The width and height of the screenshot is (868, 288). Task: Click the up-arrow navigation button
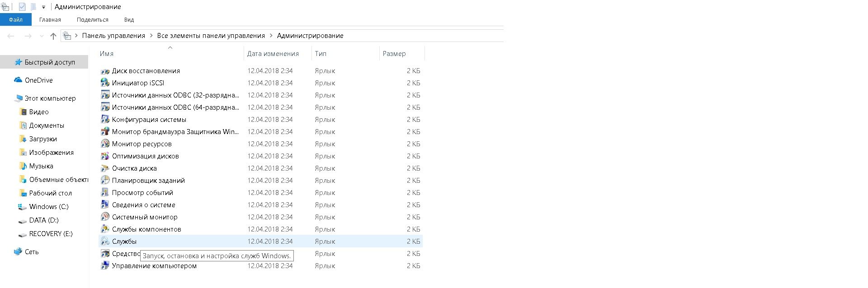(x=53, y=36)
